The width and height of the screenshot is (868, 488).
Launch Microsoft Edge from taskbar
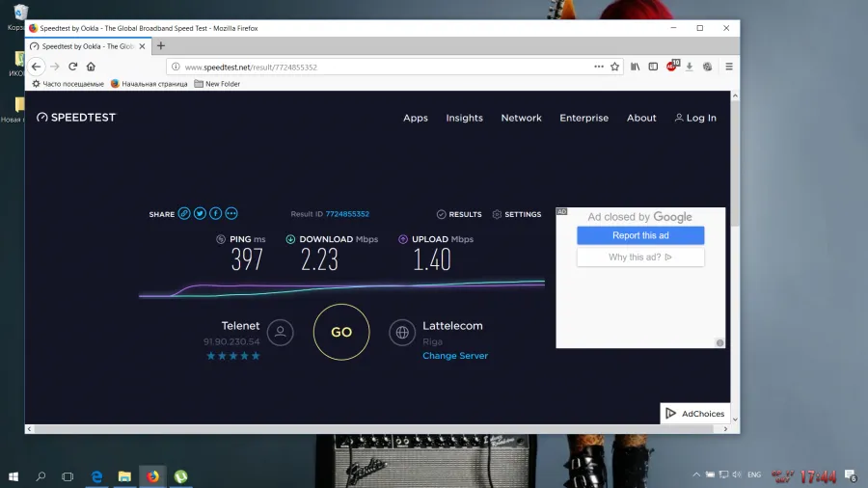click(96, 475)
